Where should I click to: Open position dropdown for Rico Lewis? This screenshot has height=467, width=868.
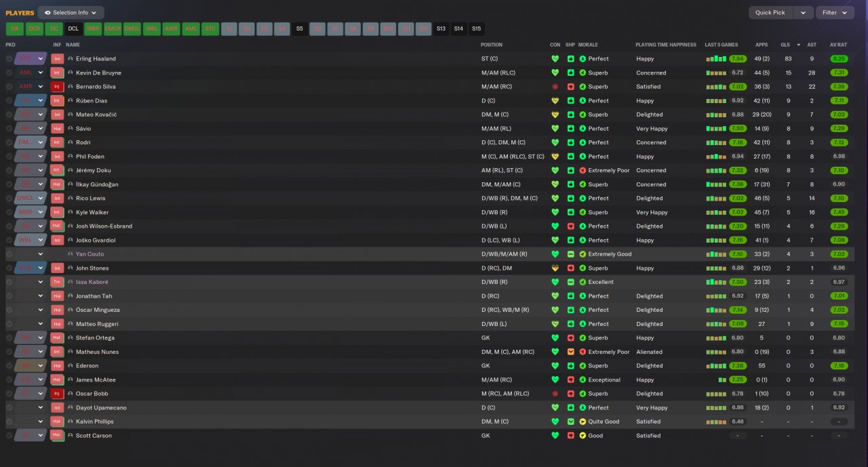[x=41, y=199]
